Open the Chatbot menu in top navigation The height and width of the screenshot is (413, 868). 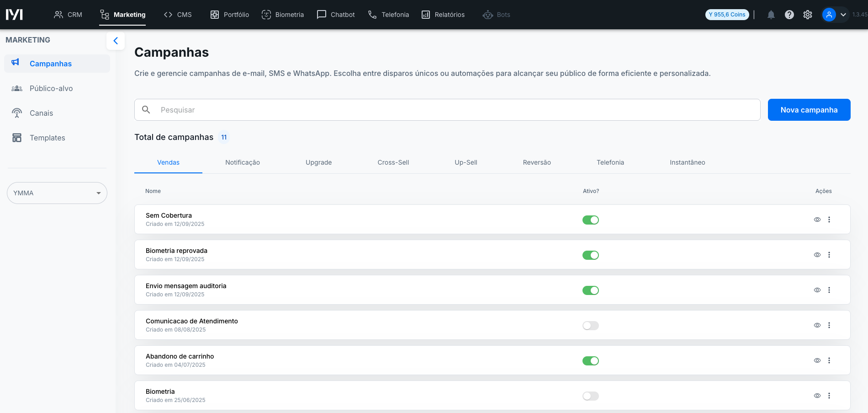tap(336, 15)
